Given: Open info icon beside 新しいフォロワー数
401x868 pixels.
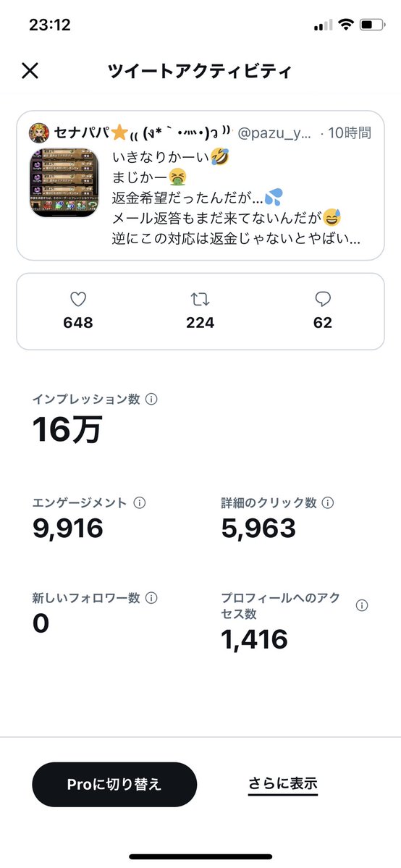Looking at the screenshot, I should point(151,599).
